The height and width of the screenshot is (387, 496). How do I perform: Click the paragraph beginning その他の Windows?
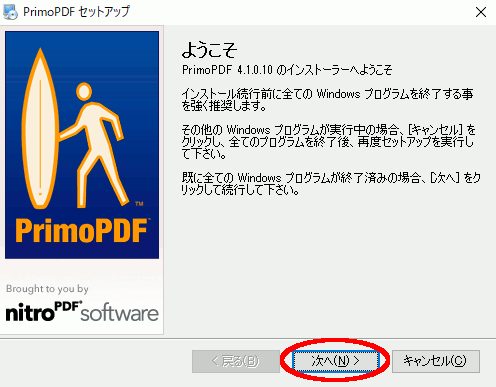[x=328, y=141]
